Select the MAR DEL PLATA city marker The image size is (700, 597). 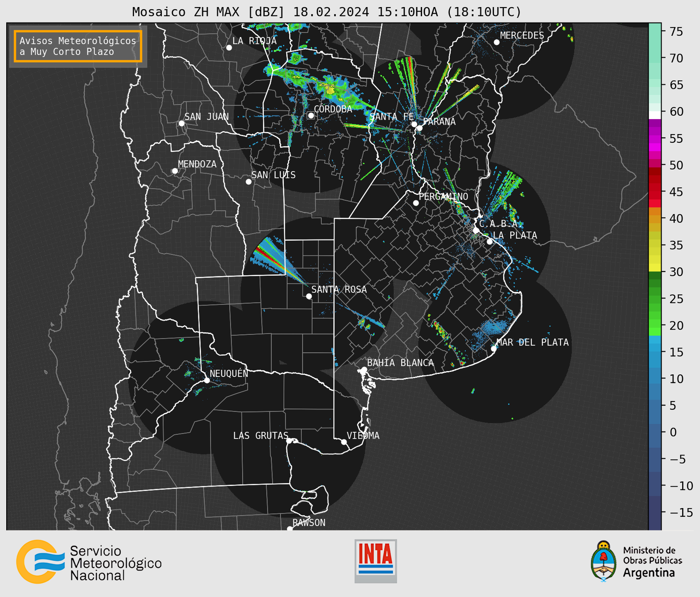tap(494, 349)
